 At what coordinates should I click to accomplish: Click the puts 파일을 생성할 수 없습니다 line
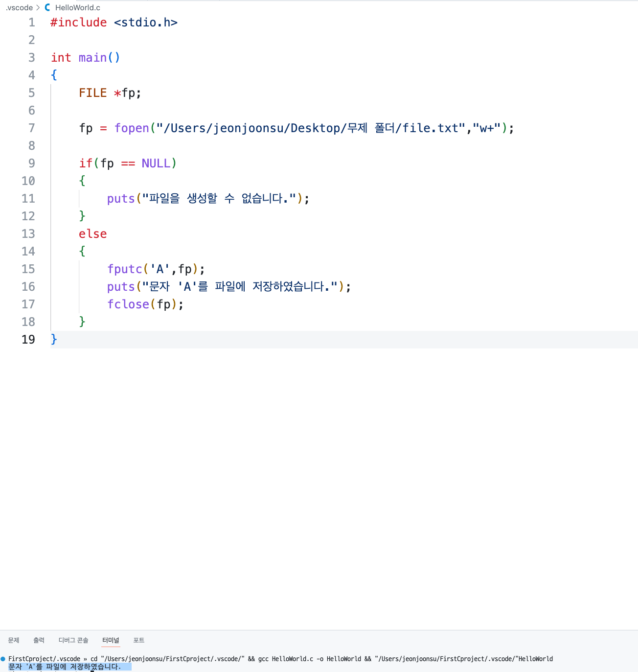(x=208, y=199)
